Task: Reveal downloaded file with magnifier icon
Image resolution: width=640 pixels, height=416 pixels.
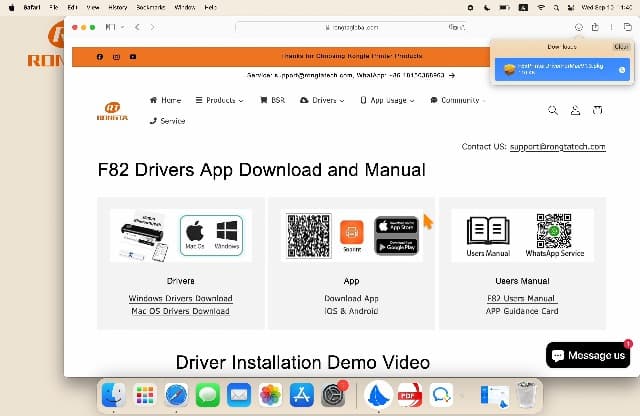Action: click(621, 69)
